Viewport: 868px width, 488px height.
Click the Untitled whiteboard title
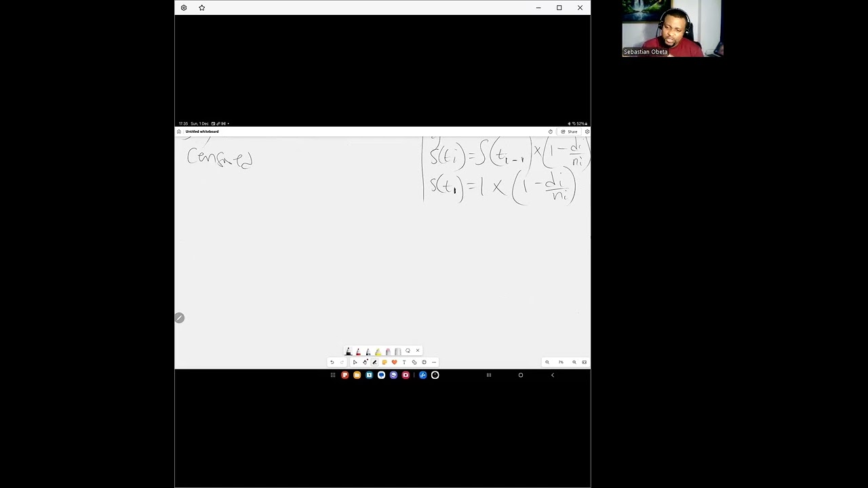(x=202, y=131)
